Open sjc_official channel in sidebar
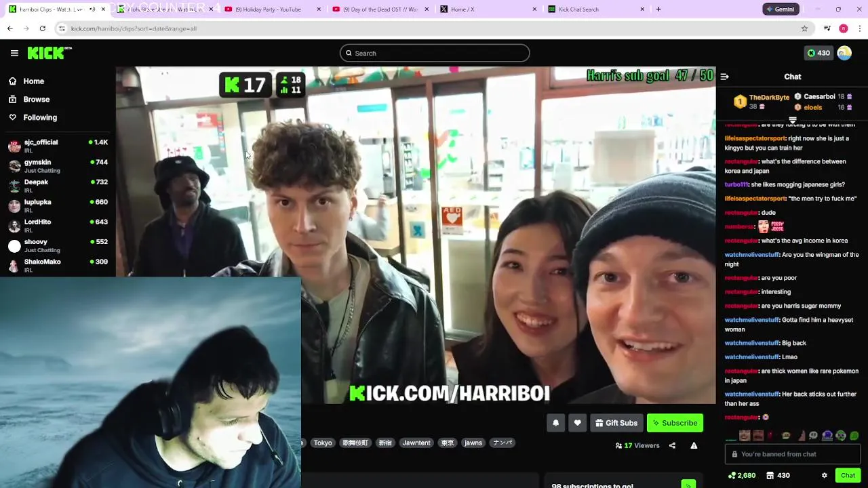Image resolution: width=868 pixels, height=488 pixels. [58, 146]
